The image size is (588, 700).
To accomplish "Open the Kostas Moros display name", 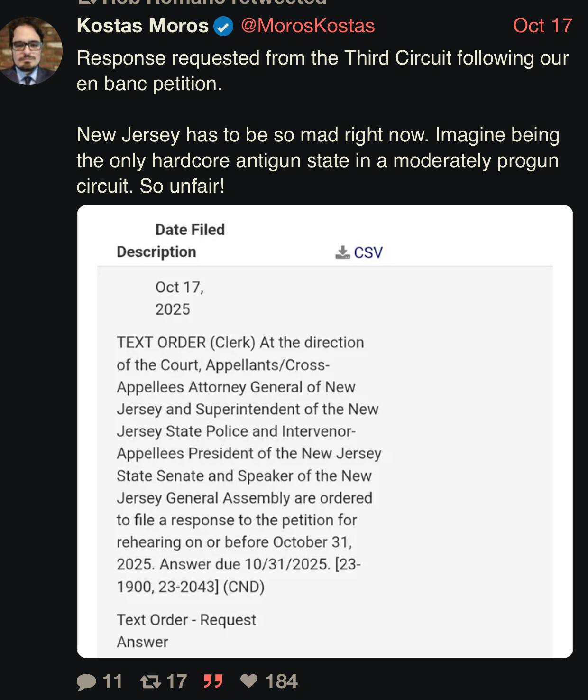I will [x=142, y=26].
